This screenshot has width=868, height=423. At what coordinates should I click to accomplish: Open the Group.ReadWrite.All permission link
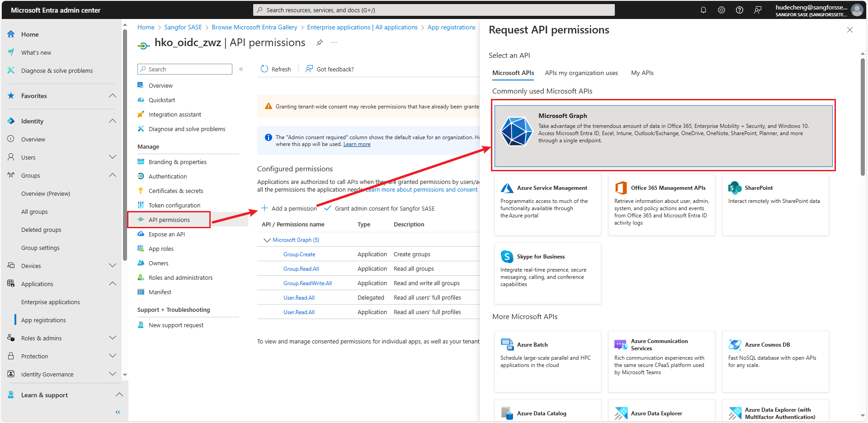[x=307, y=283]
